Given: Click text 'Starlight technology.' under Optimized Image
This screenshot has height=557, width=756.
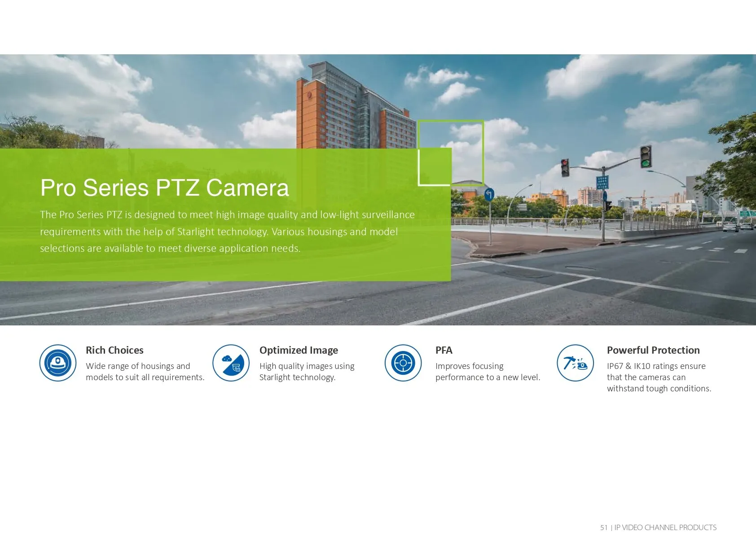Looking at the screenshot, I should coord(297,377).
